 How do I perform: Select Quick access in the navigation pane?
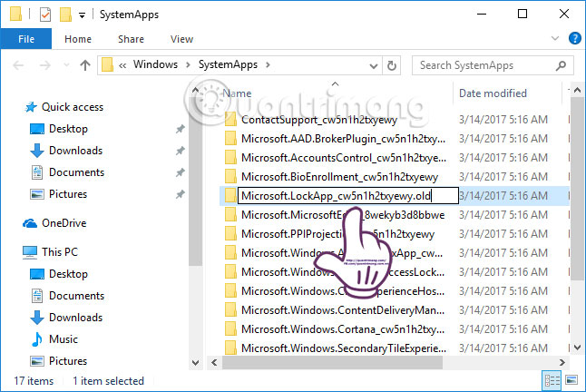tap(73, 107)
